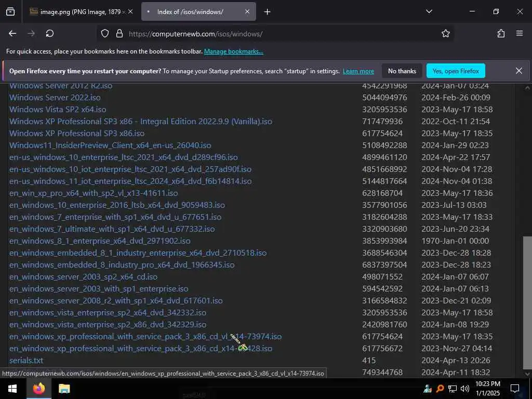532x399 pixels.
Task: Open a new tab with the plus icon
Action: pyautogui.click(x=268, y=12)
